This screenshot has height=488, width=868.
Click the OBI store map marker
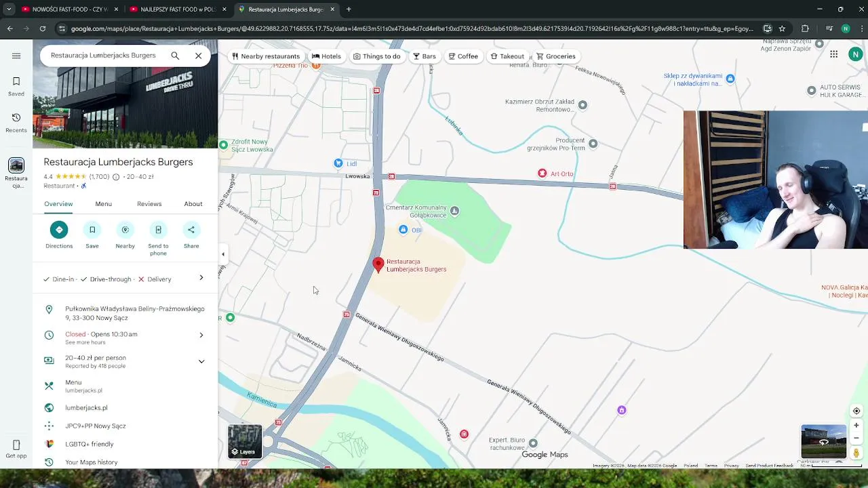tap(403, 230)
